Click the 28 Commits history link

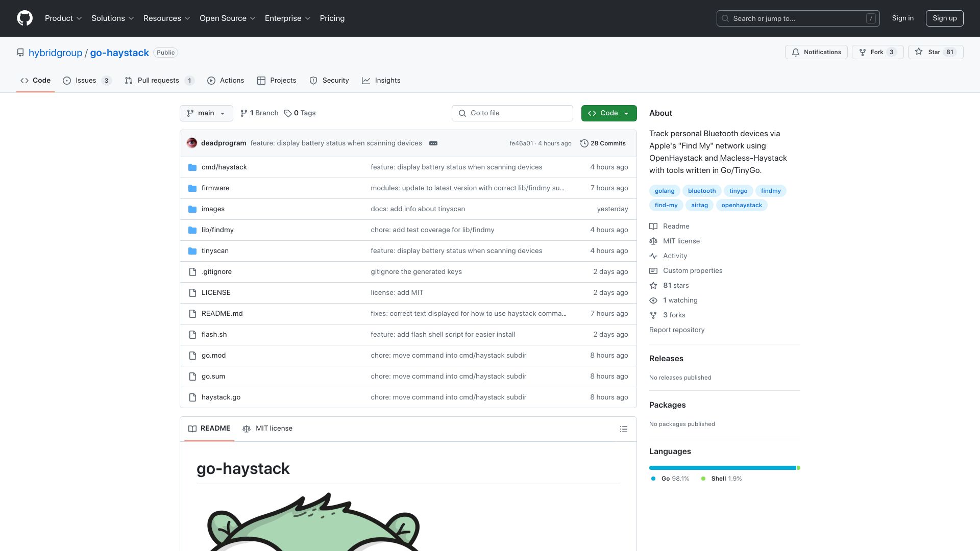[603, 143]
